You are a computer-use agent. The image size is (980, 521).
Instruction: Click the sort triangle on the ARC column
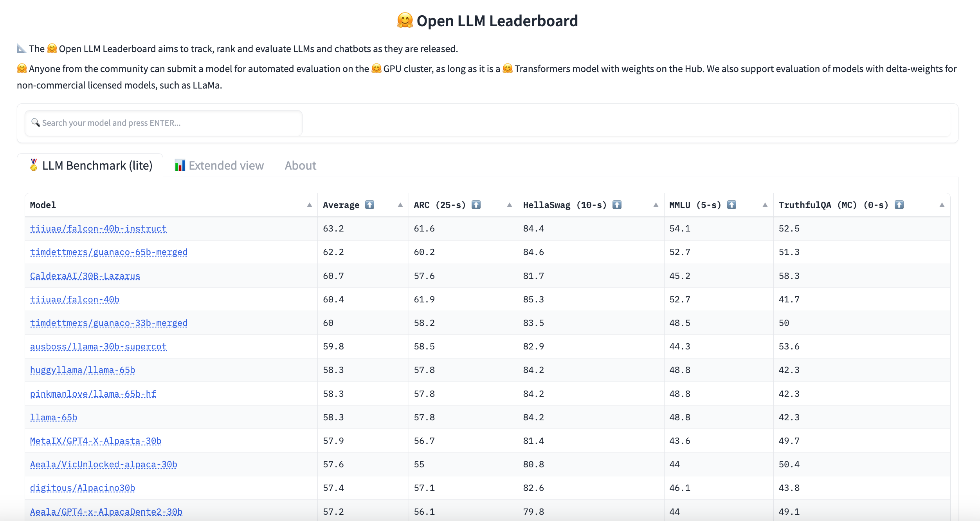(509, 204)
